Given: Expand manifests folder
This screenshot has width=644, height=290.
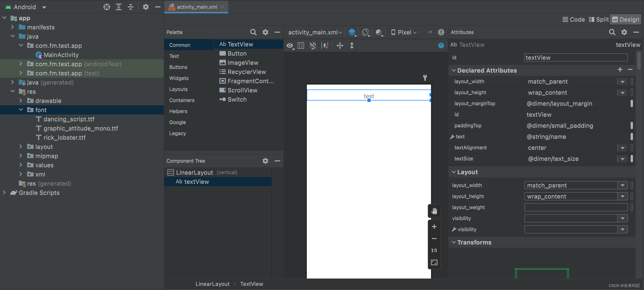Looking at the screenshot, I should [x=12, y=27].
